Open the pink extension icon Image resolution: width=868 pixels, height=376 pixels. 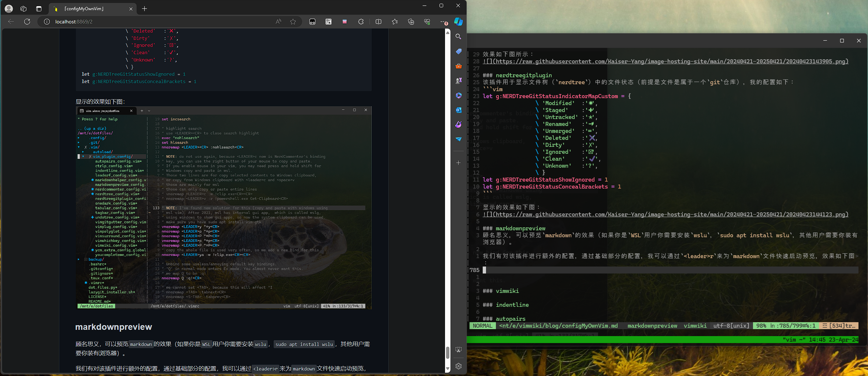(x=345, y=22)
